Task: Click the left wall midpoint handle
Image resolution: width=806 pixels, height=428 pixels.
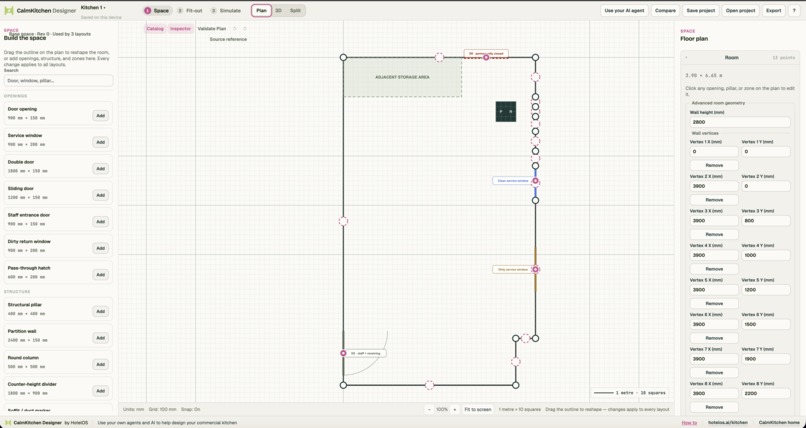Action: click(x=343, y=221)
